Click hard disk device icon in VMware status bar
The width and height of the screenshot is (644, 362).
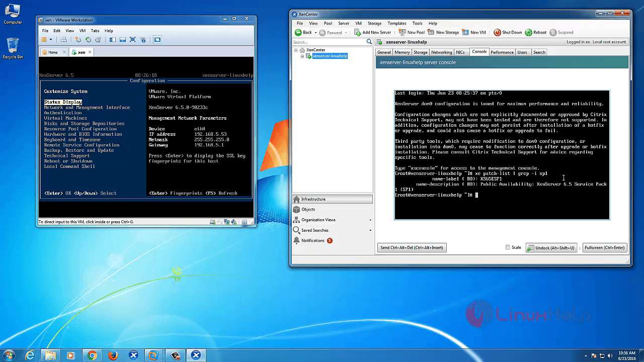[x=213, y=222]
